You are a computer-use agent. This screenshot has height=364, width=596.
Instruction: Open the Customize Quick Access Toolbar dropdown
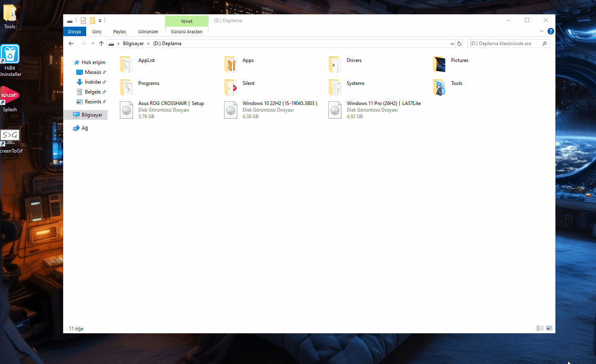tap(100, 21)
